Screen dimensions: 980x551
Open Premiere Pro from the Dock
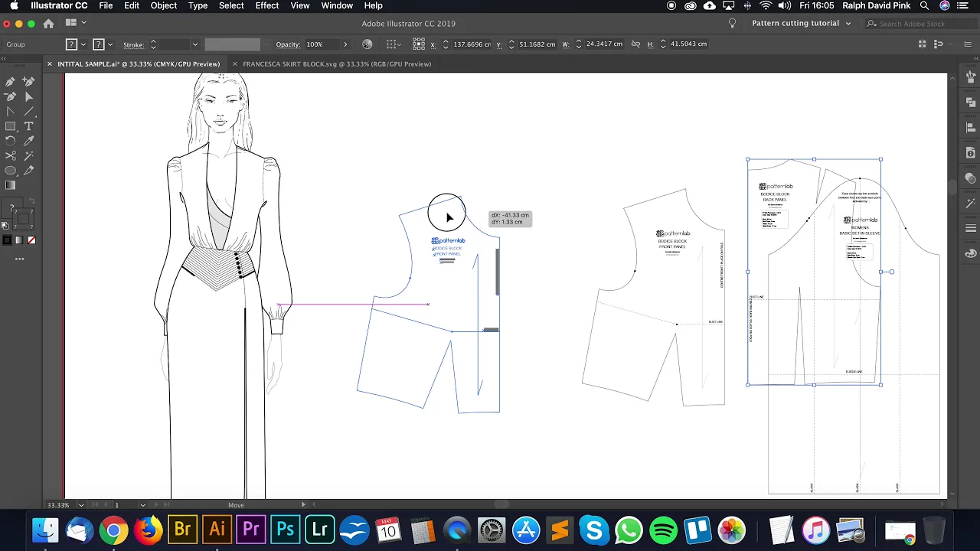[x=251, y=530]
